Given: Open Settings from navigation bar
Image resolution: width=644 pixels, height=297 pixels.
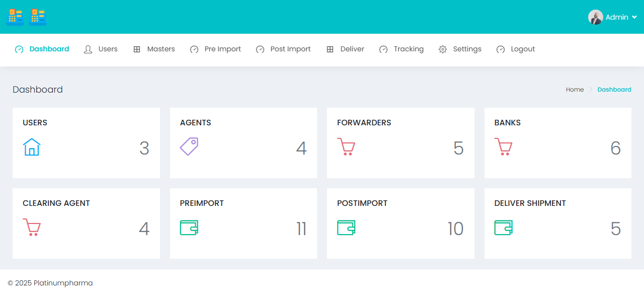Looking at the screenshot, I should point(460,49).
